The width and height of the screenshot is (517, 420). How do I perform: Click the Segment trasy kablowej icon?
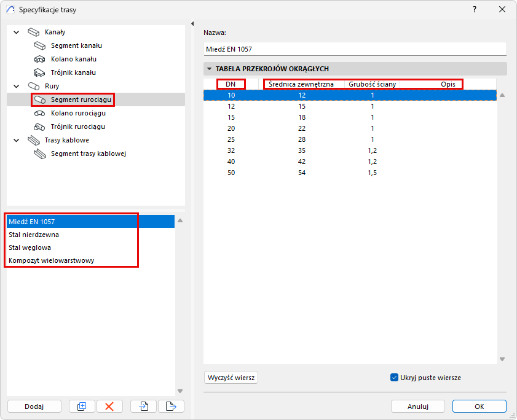(40, 154)
